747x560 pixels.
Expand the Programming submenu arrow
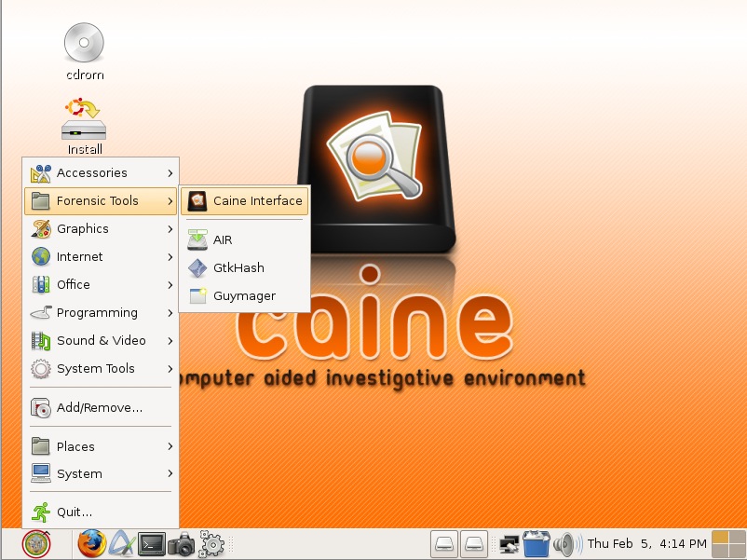[x=170, y=313]
